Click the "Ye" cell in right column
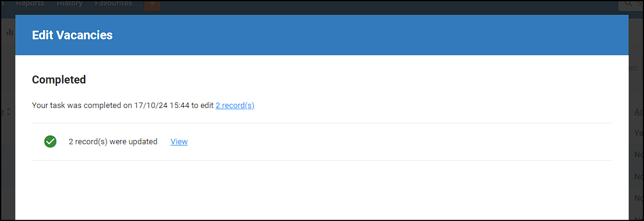 click(x=639, y=133)
